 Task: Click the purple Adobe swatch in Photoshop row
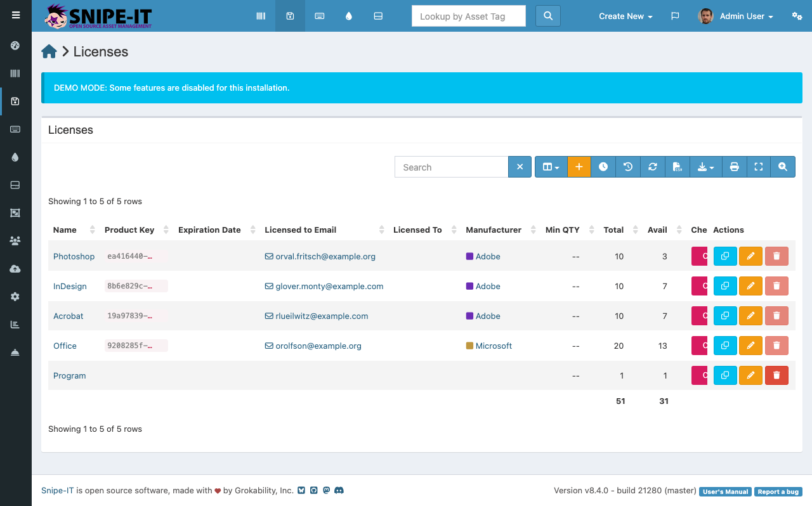pos(469,256)
